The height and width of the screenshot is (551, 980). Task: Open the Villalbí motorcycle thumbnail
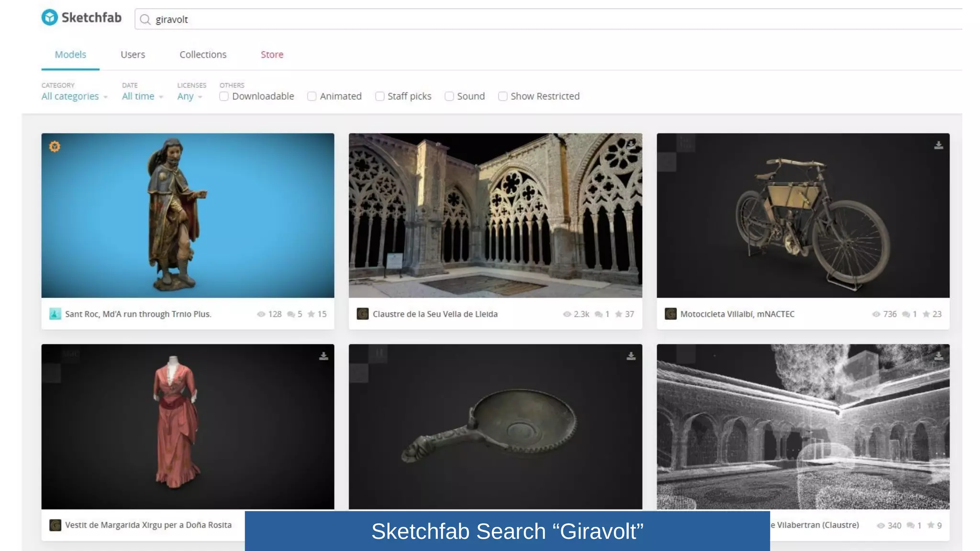pos(803,215)
